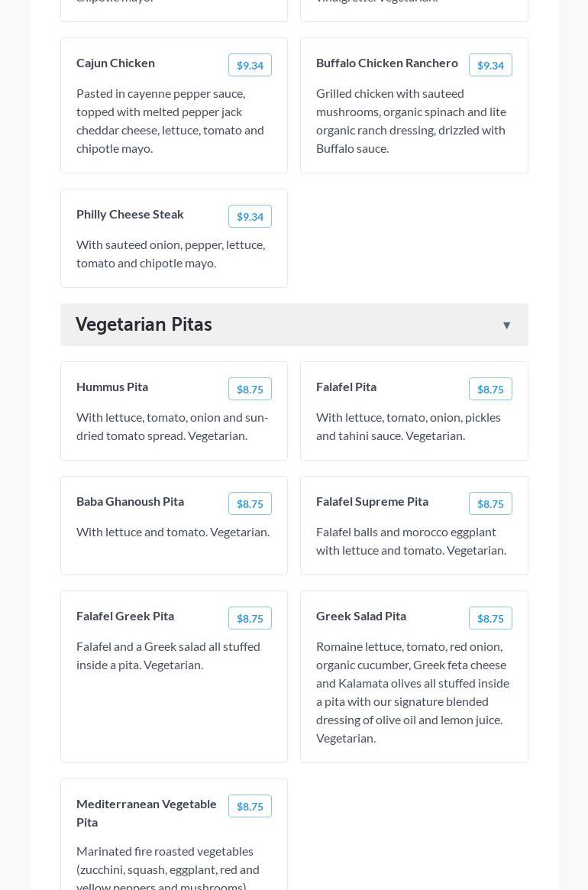
Task: Click the Mediterranean Vegetable Pita price button
Action: 250,806
